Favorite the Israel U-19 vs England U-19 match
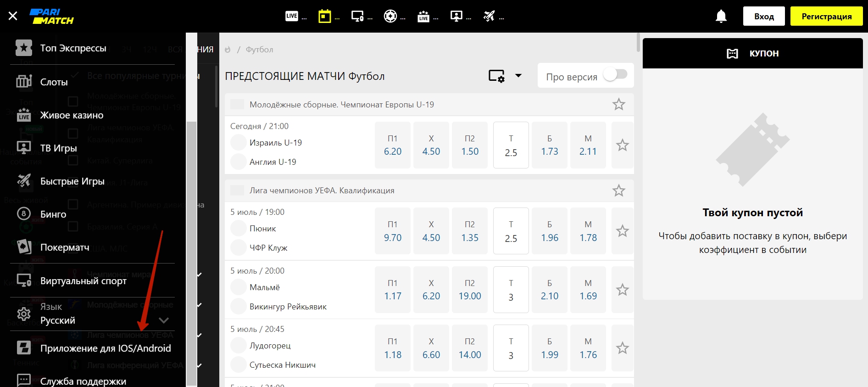 (622, 146)
